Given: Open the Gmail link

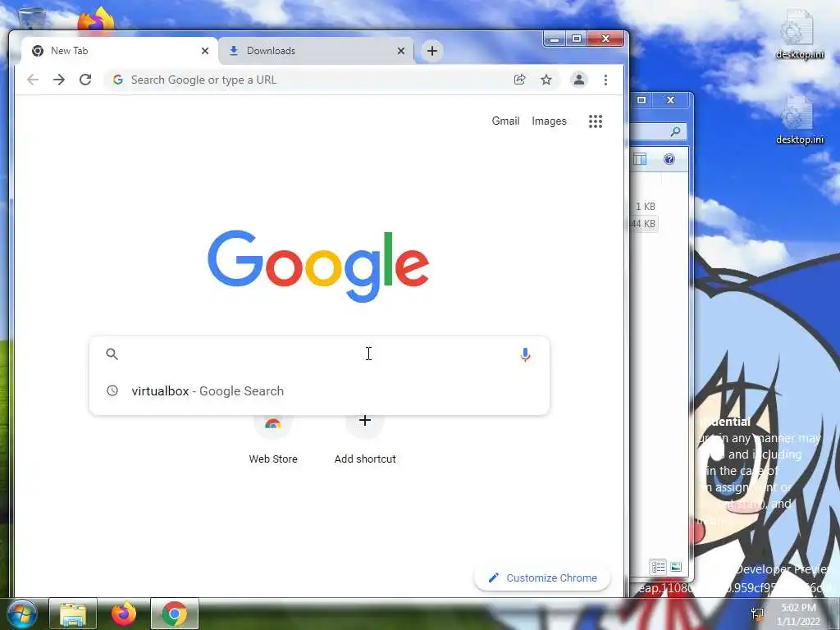Looking at the screenshot, I should click(505, 121).
